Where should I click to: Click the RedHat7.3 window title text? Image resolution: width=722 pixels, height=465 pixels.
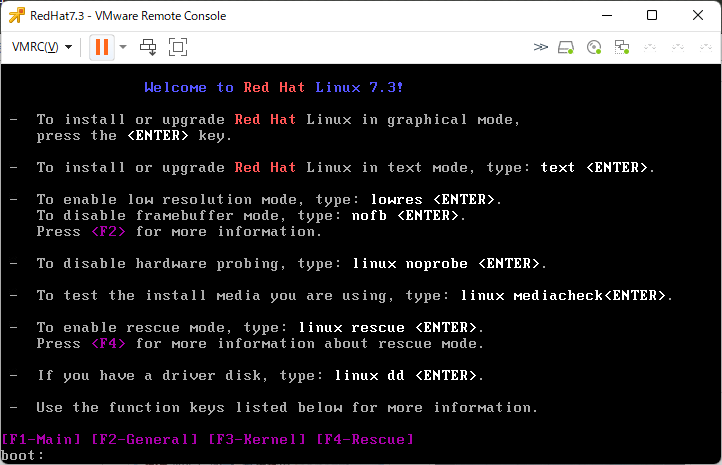tap(128, 16)
